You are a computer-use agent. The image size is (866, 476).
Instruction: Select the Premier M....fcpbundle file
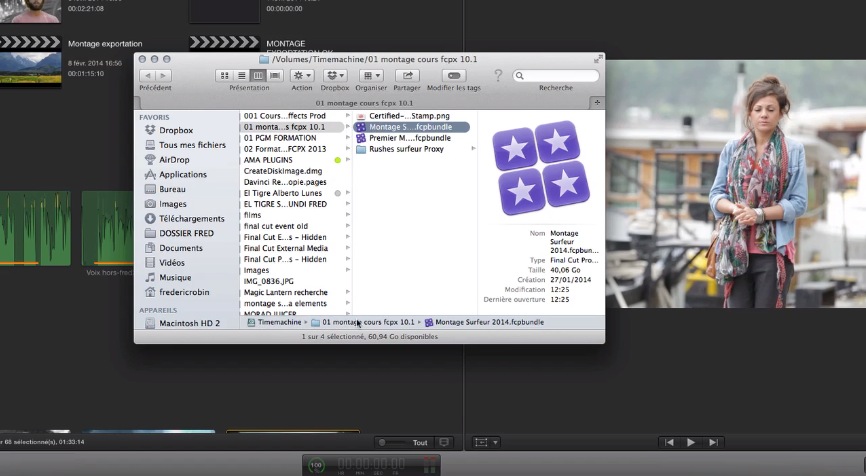pyautogui.click(x=409, y=138)
